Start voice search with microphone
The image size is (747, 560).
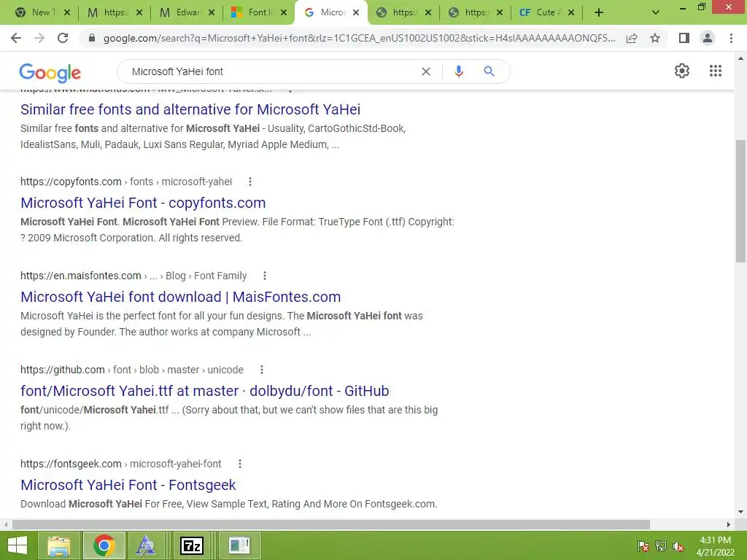(x=459, y=71)
